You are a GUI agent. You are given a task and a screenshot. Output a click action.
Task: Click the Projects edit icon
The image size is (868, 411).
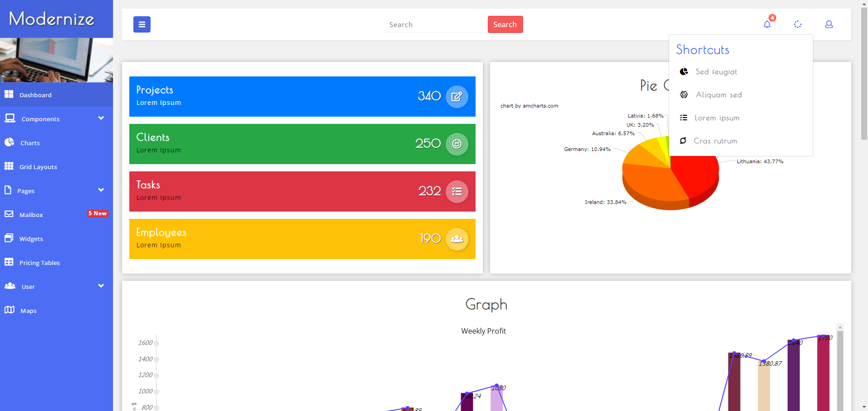tap(457, 96)
